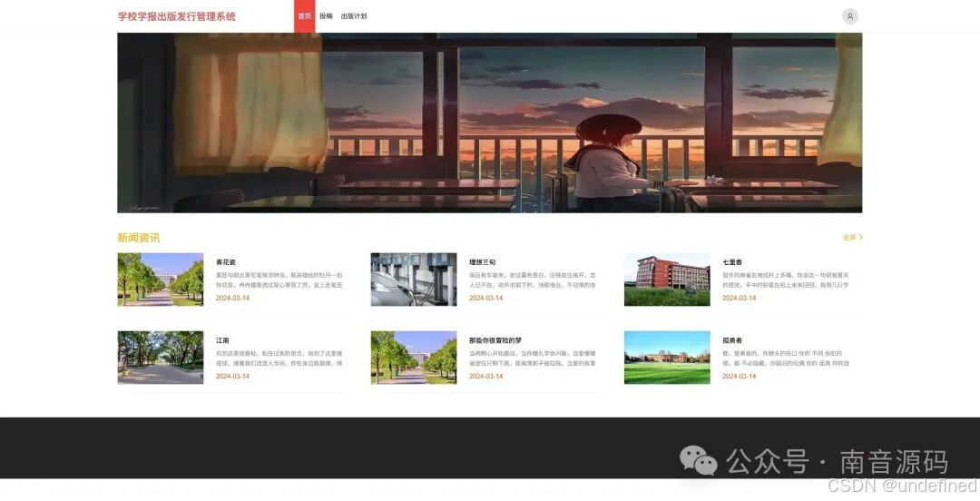Click the date under 青花瓷
The width and height of the screenshot is (980, 501).
(x=232, y=298)
